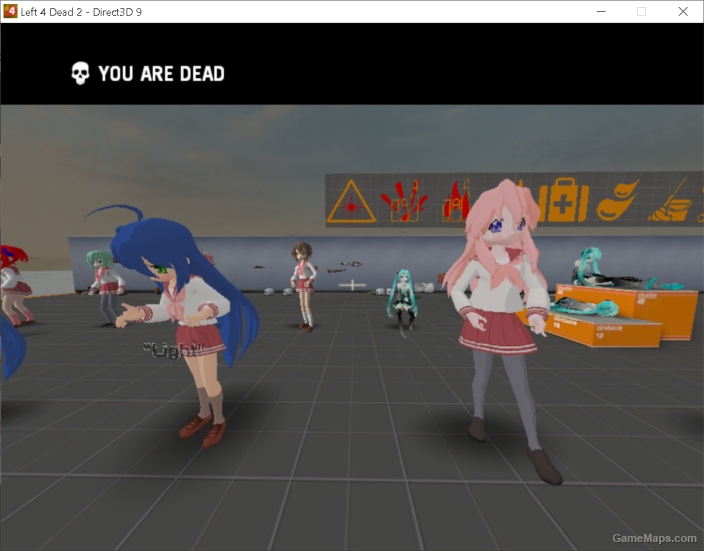Image resolution: width=704 pixels, height=551 pixels.
Task: Click the skull icon beside YOU ARE DEAD
Action: coord(80,73)
